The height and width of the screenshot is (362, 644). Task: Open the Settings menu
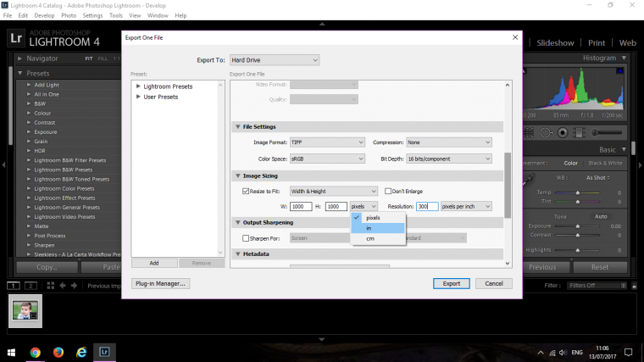point(93,15)
